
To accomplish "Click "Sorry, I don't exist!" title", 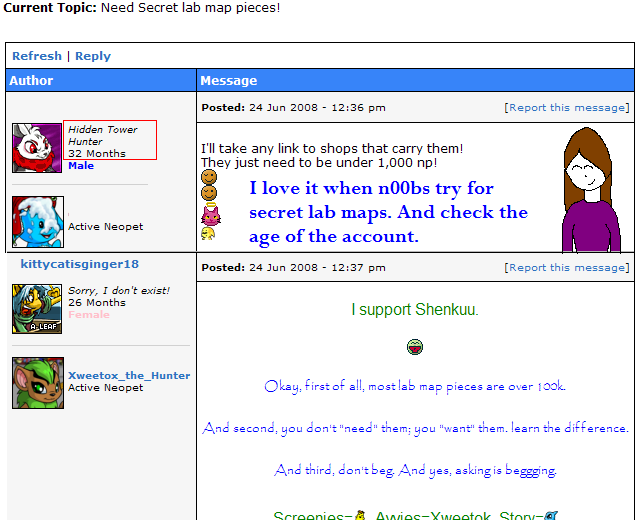I will 119,290.
